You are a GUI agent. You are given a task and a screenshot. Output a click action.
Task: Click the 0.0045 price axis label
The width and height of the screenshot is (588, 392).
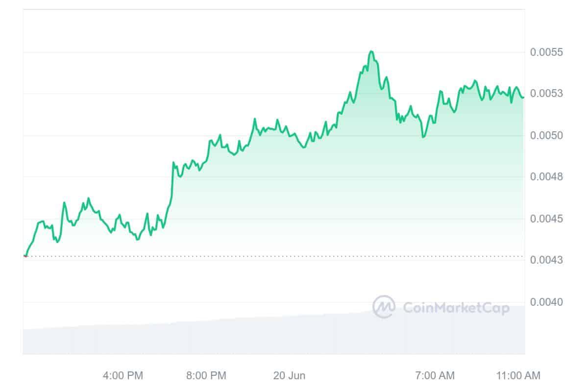[546, 219]
